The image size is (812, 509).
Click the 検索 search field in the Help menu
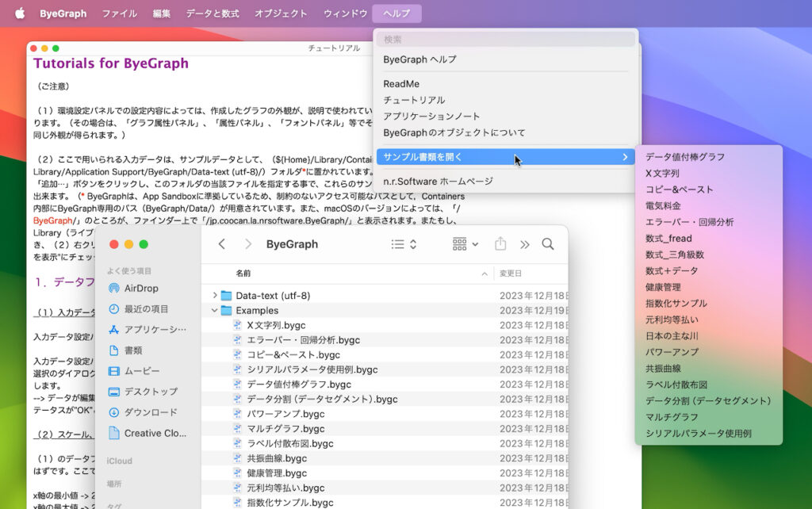coord(507,38)
